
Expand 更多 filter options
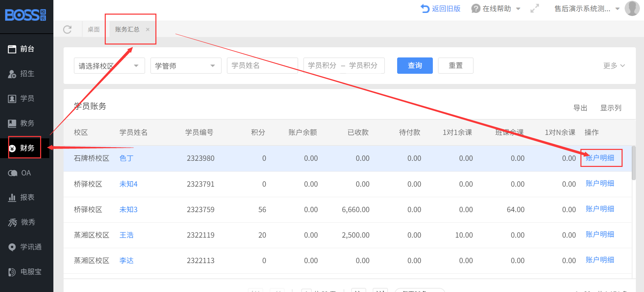coord(614,66)
